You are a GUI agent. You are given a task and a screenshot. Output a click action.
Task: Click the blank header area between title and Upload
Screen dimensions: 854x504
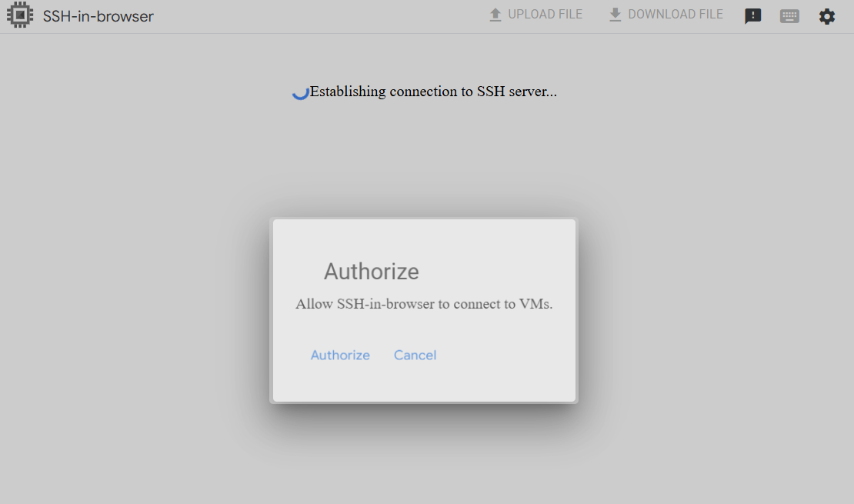tap(322, 16)
